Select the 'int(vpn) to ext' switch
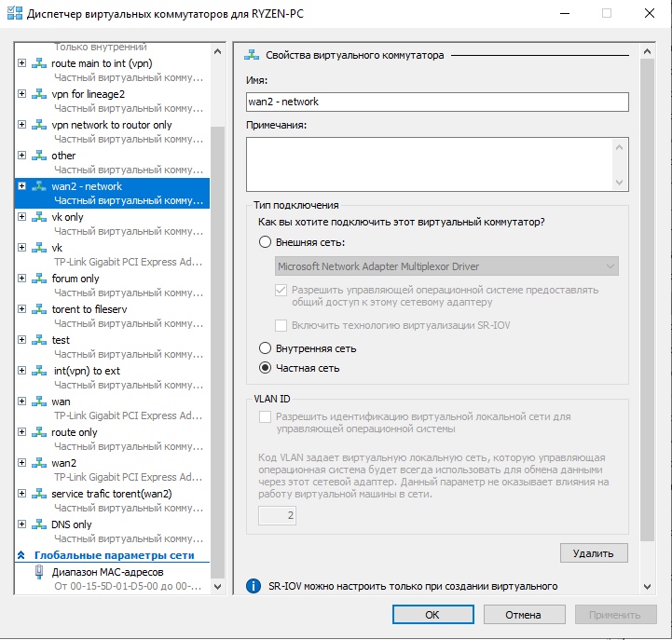Image resolution: width=672 pixels, height=640 pixels. point(87,371)
